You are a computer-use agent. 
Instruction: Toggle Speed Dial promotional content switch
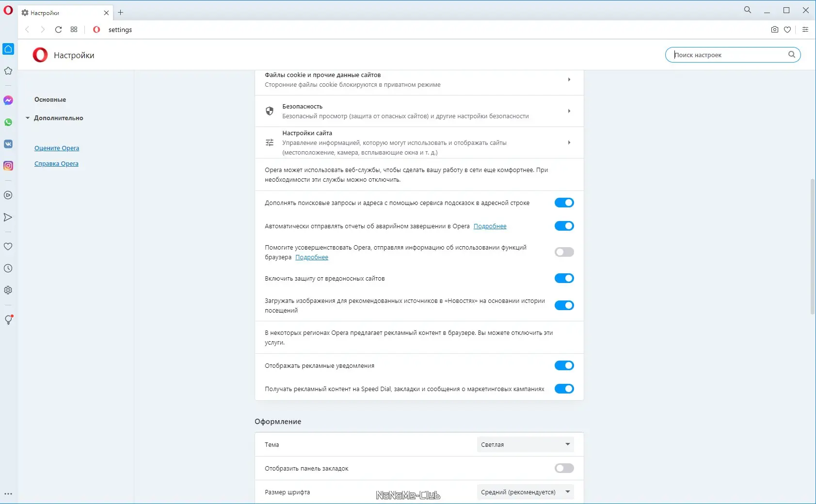point(564,389)
